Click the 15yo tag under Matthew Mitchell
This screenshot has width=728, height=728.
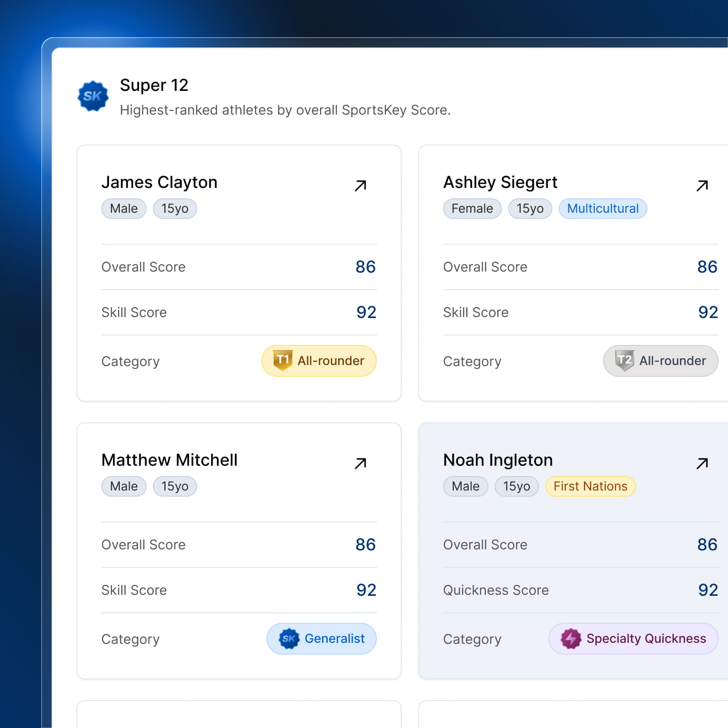175,486
